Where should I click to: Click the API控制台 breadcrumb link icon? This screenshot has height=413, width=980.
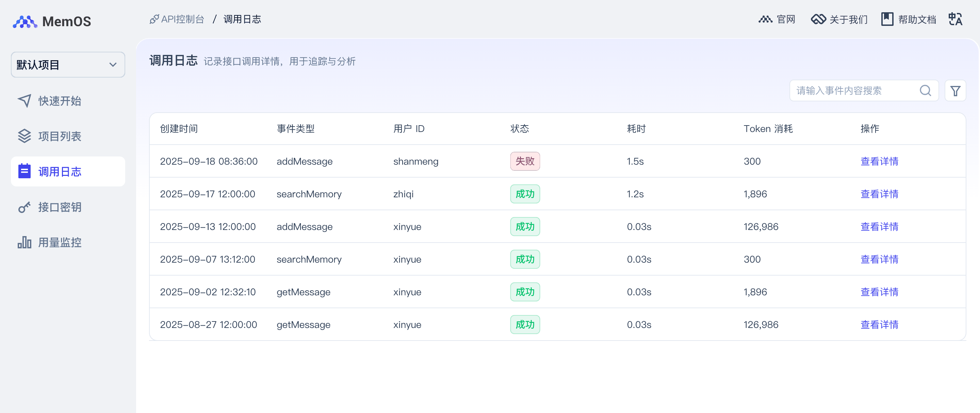coord(154,19)
